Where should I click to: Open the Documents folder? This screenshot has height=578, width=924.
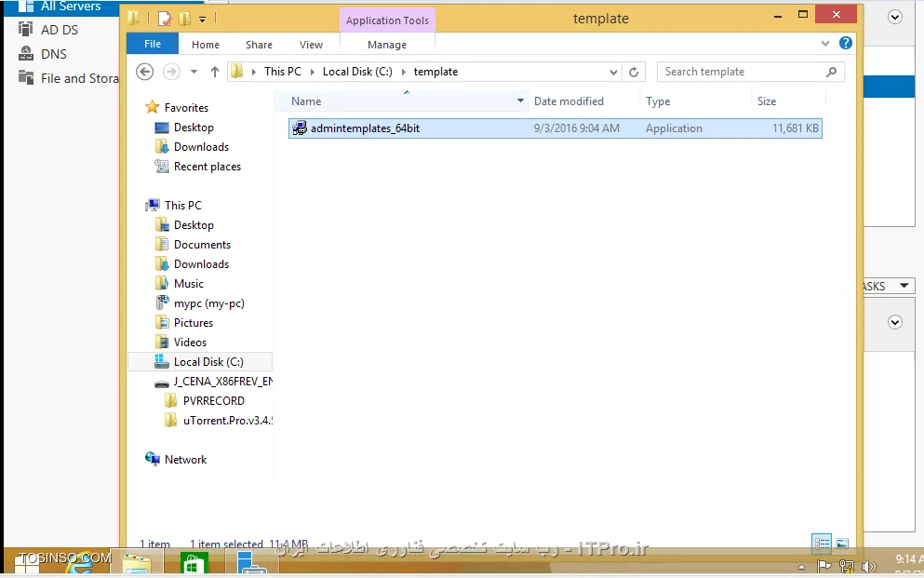pyautogui.click(x=202, y=245)
